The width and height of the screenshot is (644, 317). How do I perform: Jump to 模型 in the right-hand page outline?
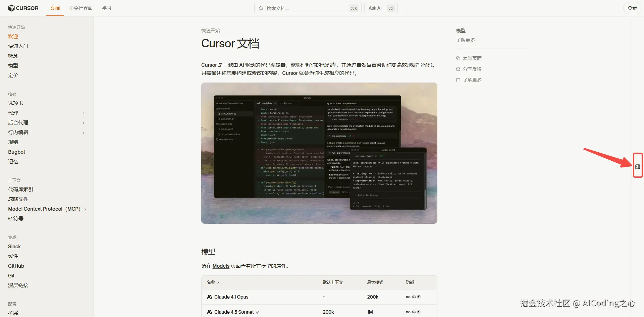461,31
